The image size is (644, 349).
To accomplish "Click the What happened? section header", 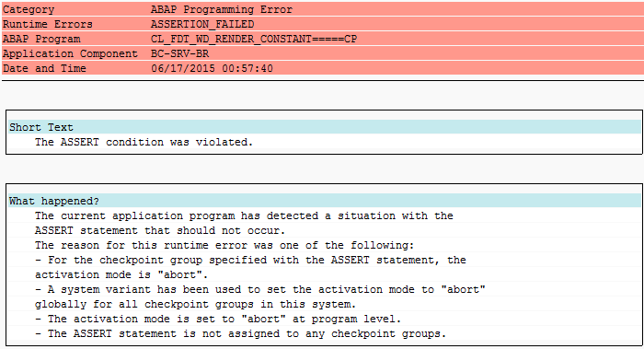I will point(54,201).
